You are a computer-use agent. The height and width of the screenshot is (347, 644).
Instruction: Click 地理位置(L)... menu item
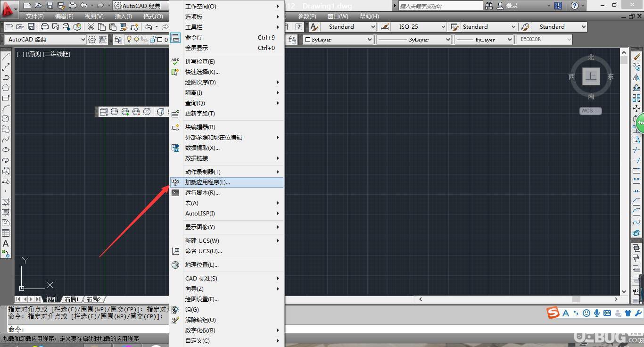point(227,265)
